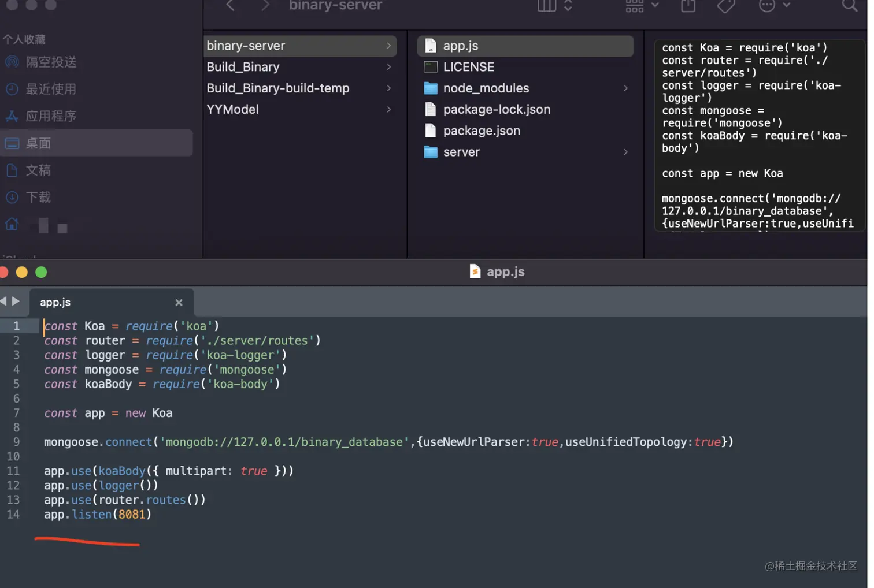Click the mongoose.connect call in line 9
The width and height of the screenshot is (874, 588).
(98, 442)
